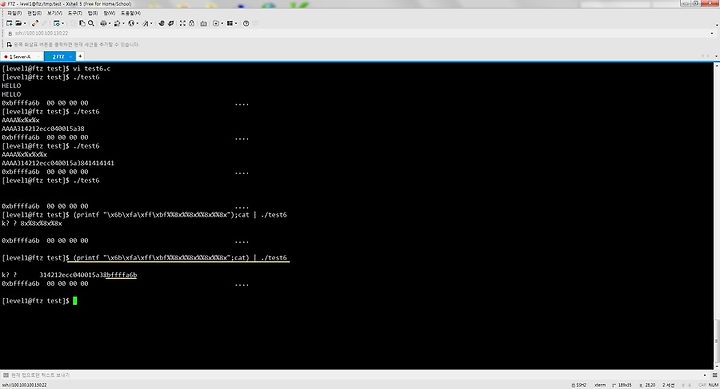Click the output AAAA314212ecc040015a3841414141
The image size is (720, 389).
click(x=58, y=163)
